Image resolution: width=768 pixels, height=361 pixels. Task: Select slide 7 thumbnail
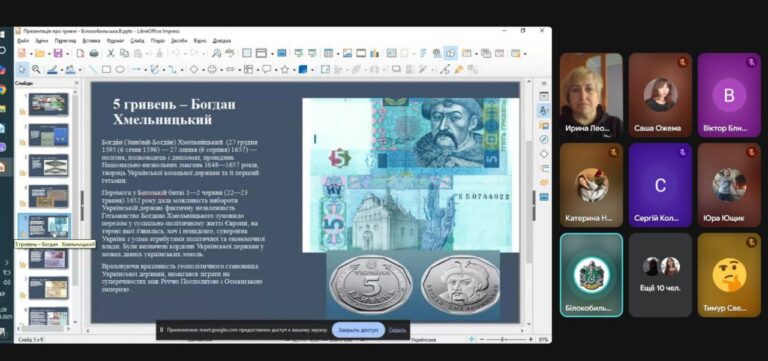coord(48,288)
